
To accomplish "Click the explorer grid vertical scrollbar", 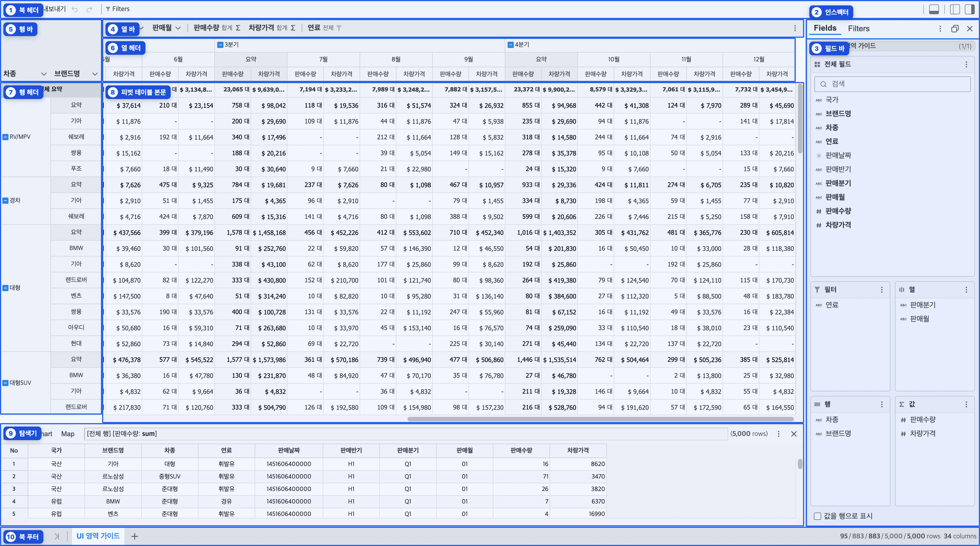I will tap(800, 464).
